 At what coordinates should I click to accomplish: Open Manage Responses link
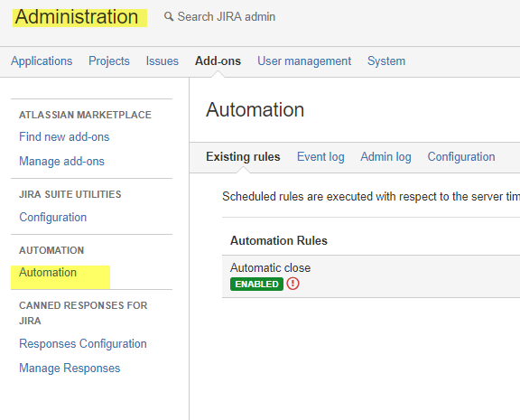click(x=70, y=369)
